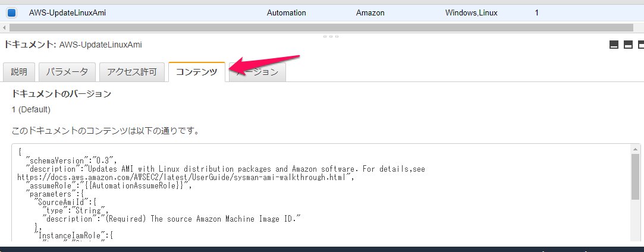
Task: Click the pane resize handle dots
Action: tap(331, 36)
